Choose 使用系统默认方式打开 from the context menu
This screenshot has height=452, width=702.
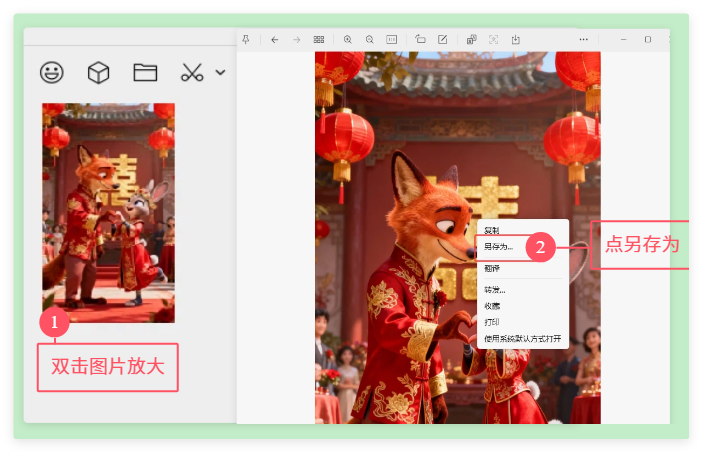pyautogui.click(x=522, y=338)
